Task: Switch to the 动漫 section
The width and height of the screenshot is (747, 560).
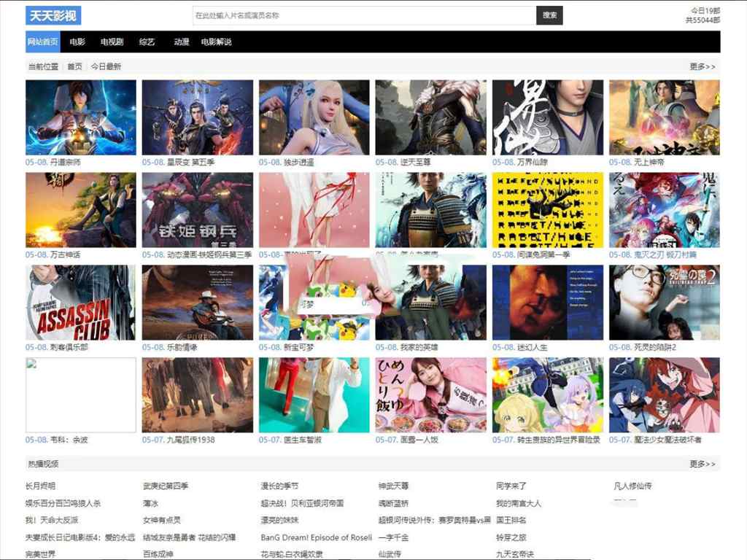Action: tap(181, 42)
